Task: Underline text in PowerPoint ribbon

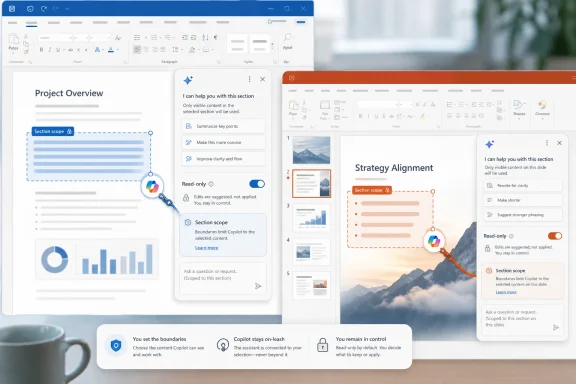Action: (376, 116)
